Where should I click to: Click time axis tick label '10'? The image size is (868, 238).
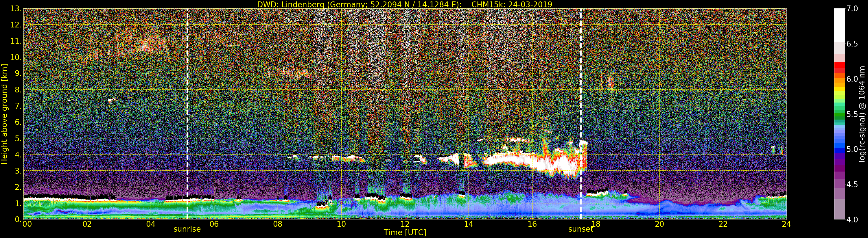point(341,224)
